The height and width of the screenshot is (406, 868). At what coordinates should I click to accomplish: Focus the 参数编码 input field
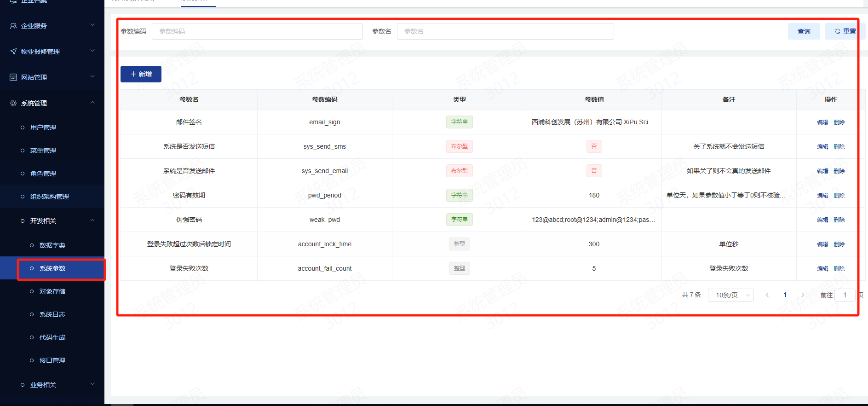coord(257,31)
